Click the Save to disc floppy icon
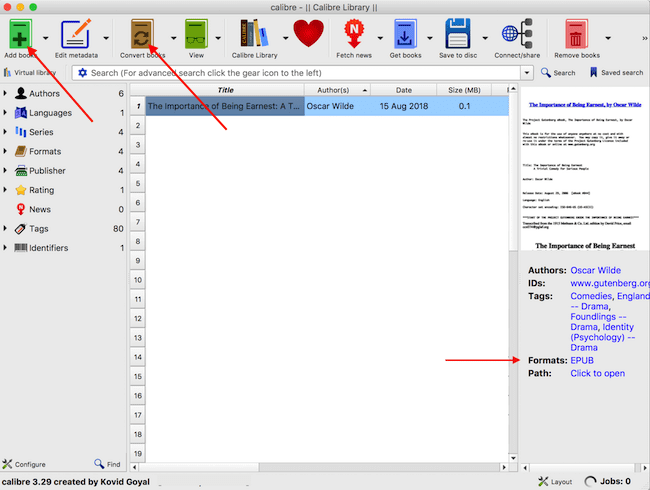Image resolution: width=650 pixels, height=490 pixels. coord(458,34)
